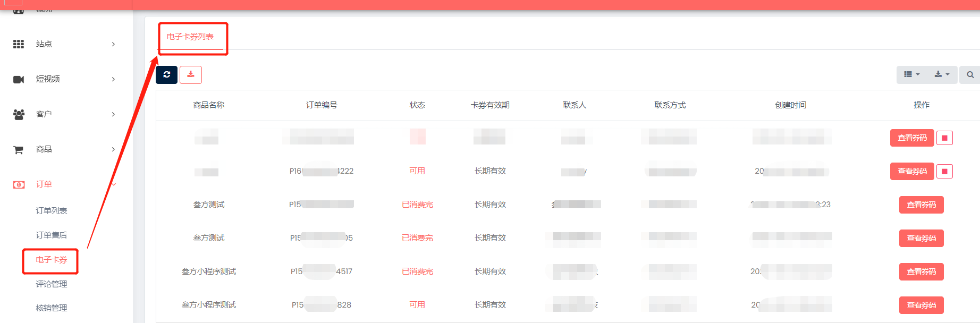Go to 电子卡券 submenu

pyautogui.click(x=52, y=260)
